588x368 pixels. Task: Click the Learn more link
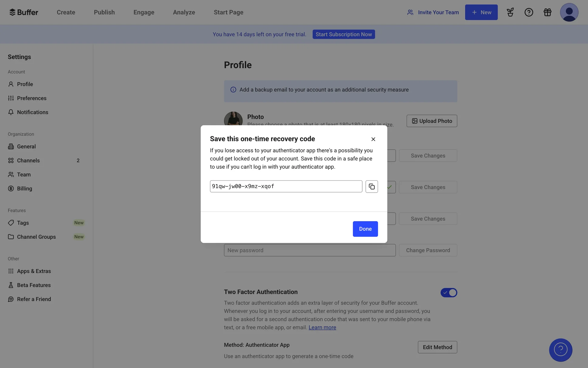pos(322,328)
